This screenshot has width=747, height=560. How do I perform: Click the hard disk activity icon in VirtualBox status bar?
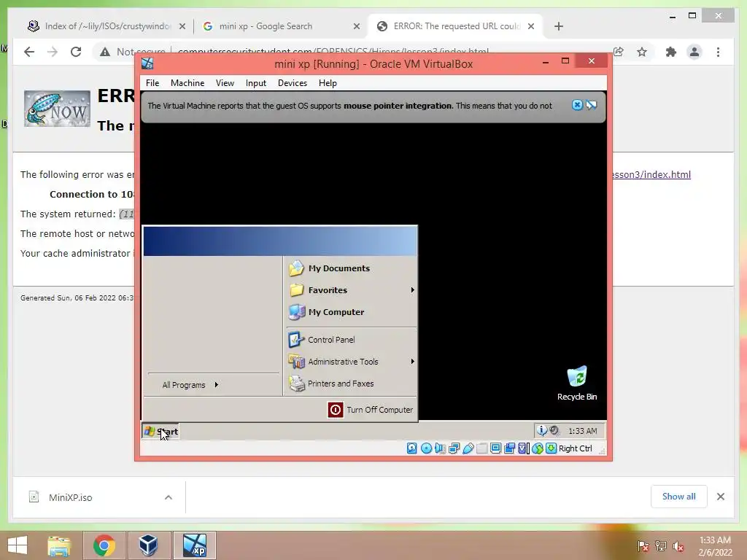coord(412,448)
